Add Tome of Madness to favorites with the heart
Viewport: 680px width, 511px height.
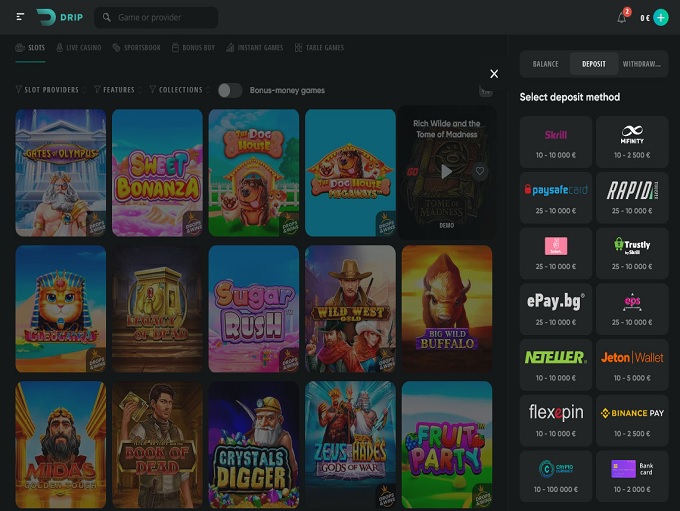(480, 171)
